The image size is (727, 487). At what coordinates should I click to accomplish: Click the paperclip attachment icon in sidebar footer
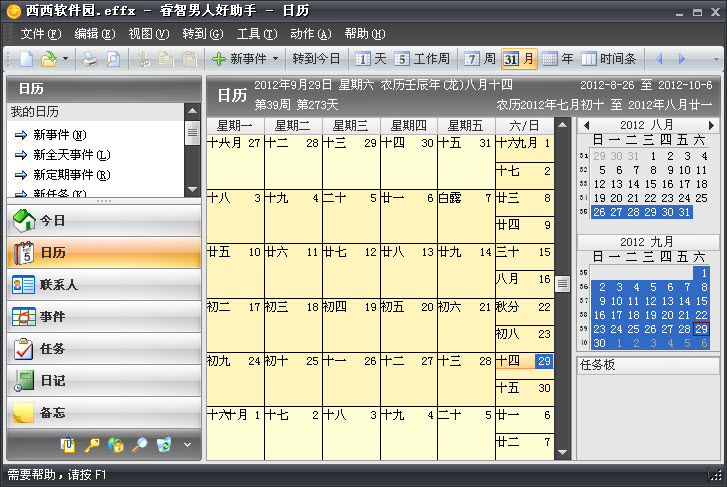pos(68,445)
